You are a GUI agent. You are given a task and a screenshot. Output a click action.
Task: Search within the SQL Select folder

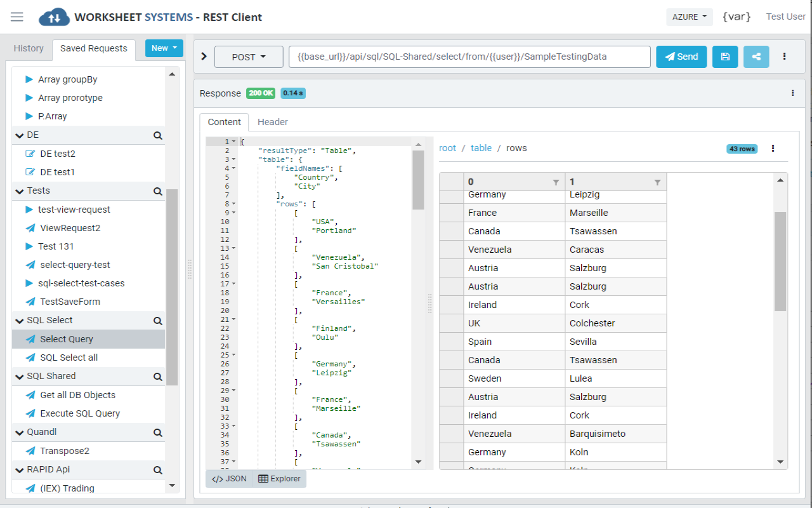pos(157,321)
